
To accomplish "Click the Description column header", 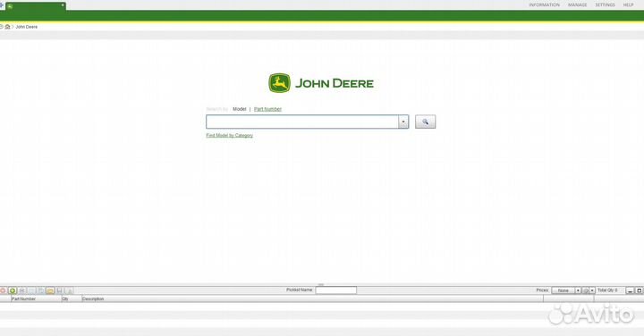I will (x=312, y=298).
